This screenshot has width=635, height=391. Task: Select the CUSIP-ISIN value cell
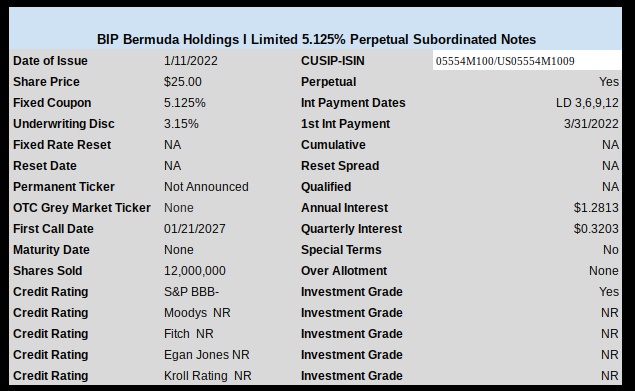point(527,60)
